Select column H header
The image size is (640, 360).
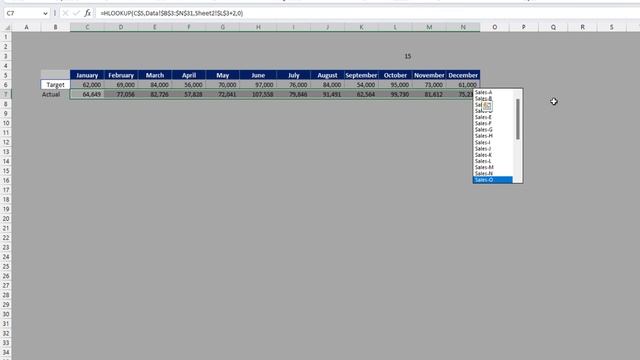tap(258, 27)
